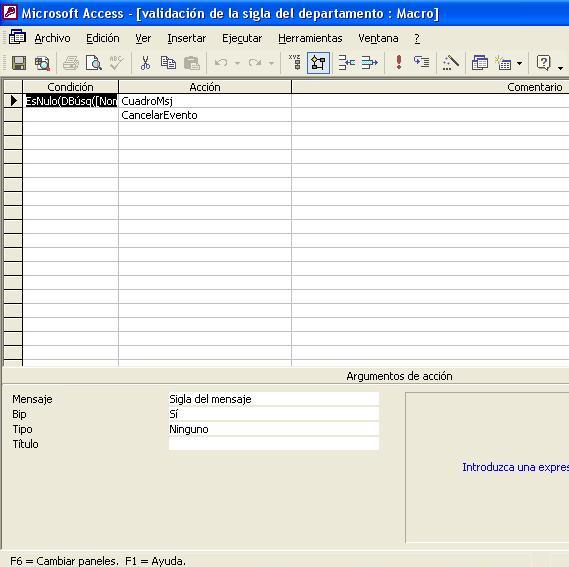Click the Copy icon in toolbar
Viewport: 569px width, 567px height.
point(168,63)
